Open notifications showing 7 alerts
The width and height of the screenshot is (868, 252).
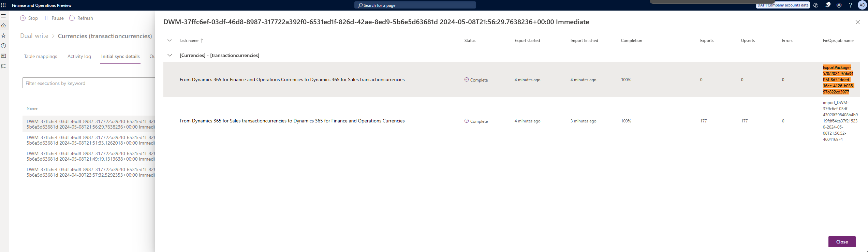coord(828,5)
